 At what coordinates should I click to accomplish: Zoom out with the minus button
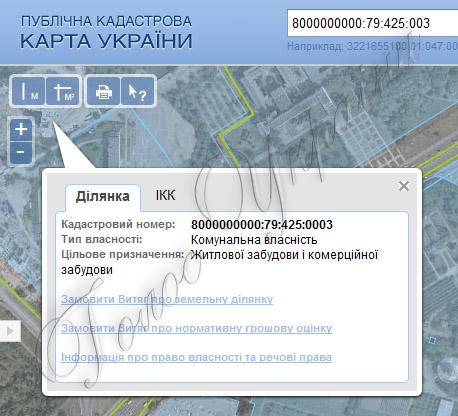point(21,152)
